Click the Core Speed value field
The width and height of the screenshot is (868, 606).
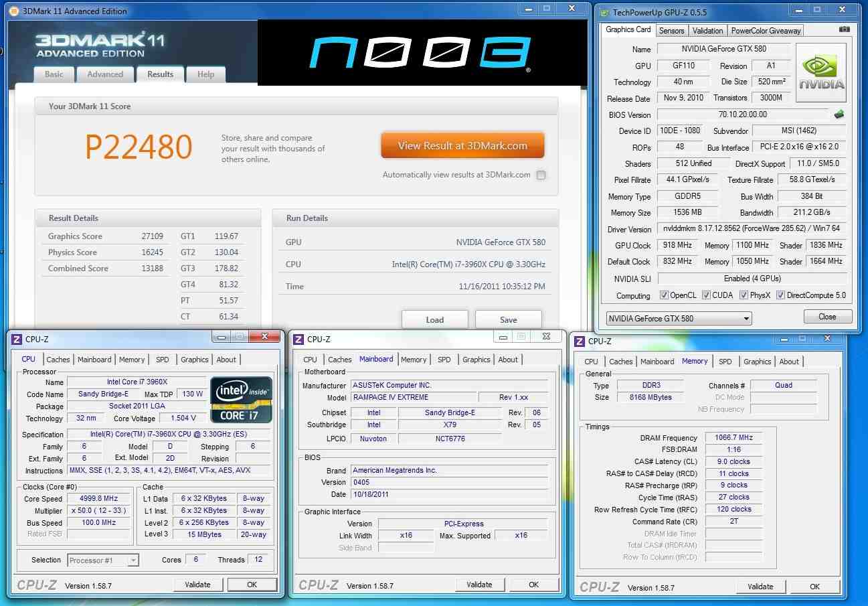click(x=98, y=499)
